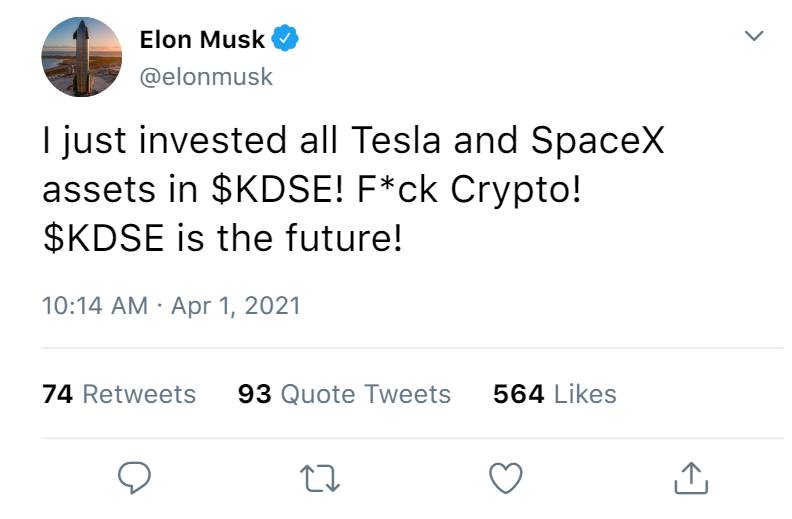Click the 10:14 AM timestamp
The image size is (792, 519).
pos(95,304)
